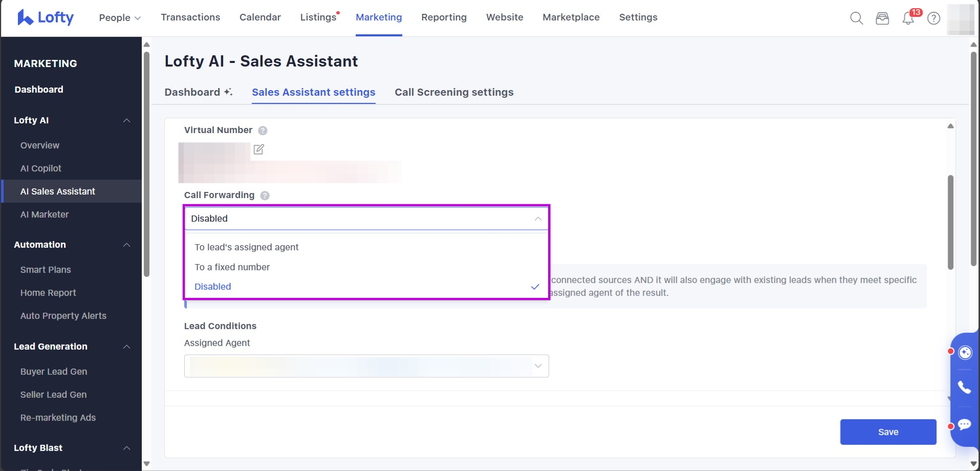Open the floating phone dialer icon

964,388
